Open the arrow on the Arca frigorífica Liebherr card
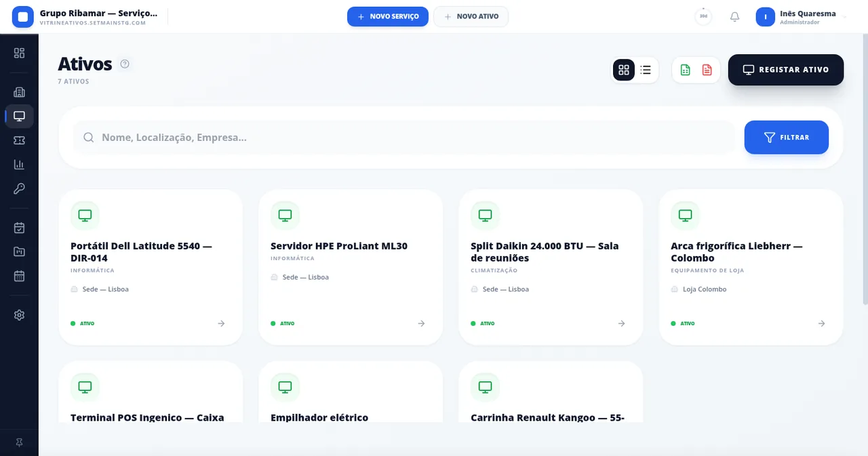This screenshot has height=456, width=868. point(821,324)
